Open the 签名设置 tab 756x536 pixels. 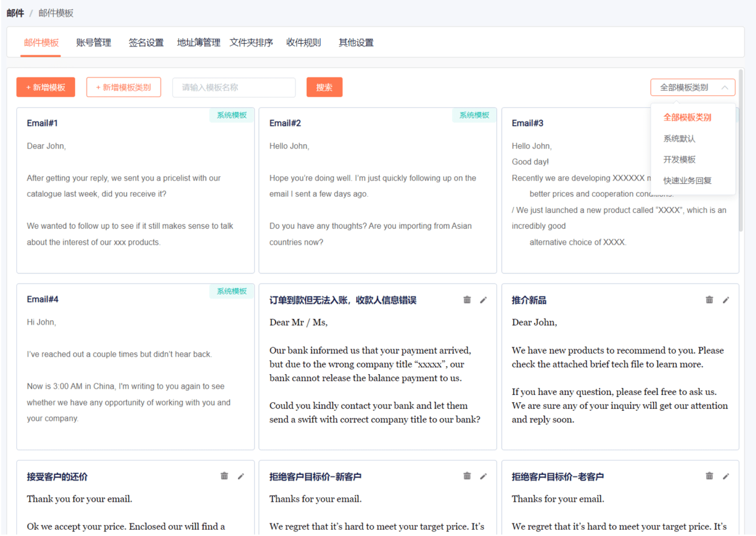tap(146, 43)
